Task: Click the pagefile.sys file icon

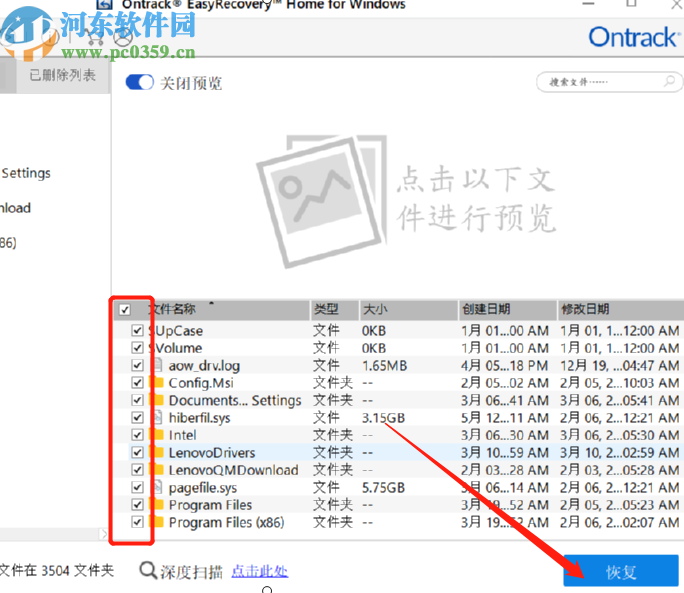Action: point(157,487)
